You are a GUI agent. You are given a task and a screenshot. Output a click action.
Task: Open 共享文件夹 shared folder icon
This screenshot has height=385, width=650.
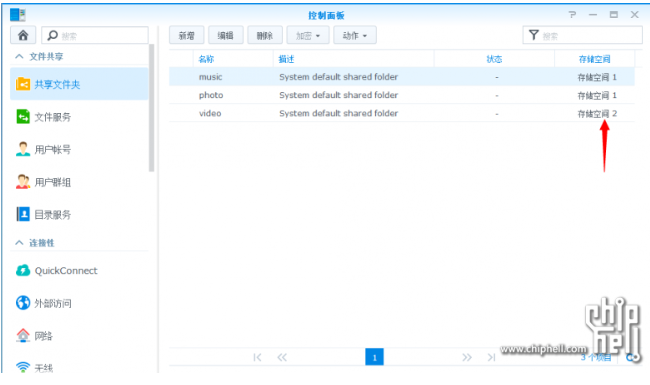click(23, 84)
